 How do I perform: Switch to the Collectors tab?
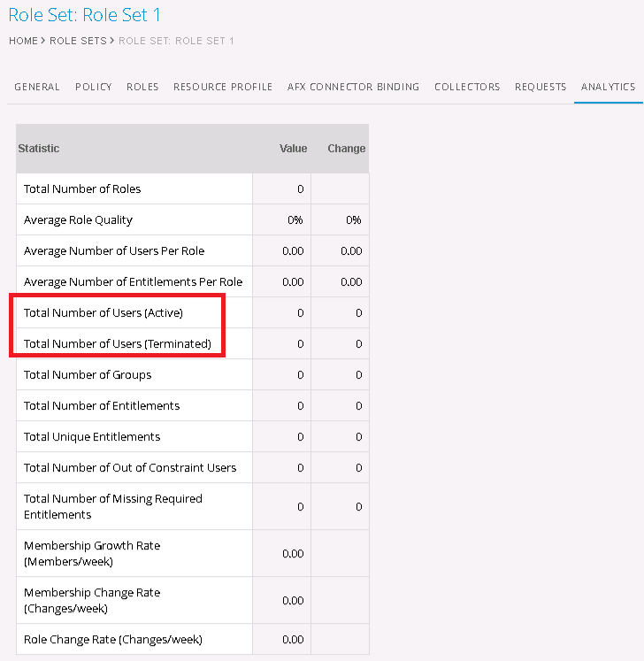[467, 87]
